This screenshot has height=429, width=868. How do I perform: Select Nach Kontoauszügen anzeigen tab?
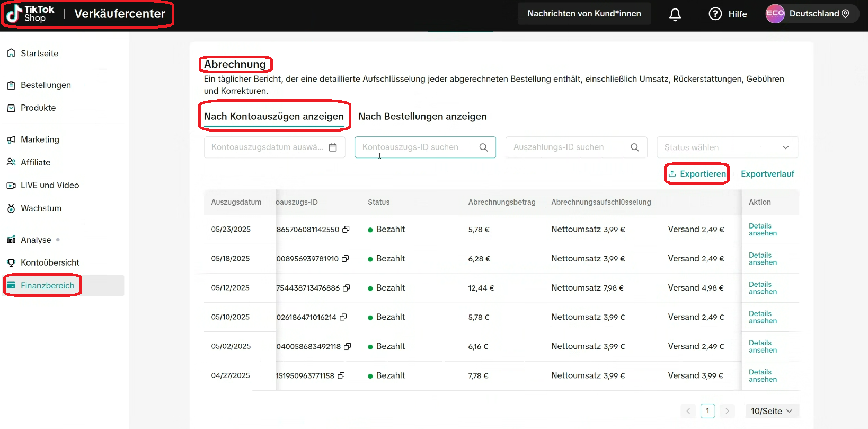click(x=274, y=117)
